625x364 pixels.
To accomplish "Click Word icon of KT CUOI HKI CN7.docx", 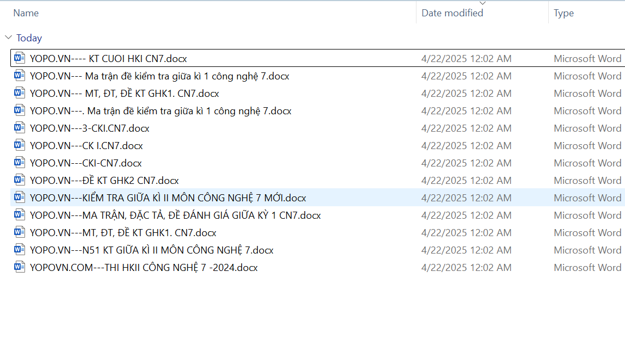I will [20, 58].
